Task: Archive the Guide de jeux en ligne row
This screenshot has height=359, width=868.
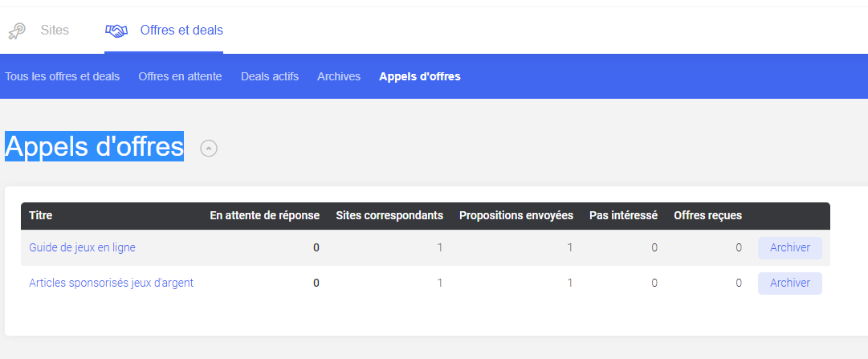Action: [790, 247]
